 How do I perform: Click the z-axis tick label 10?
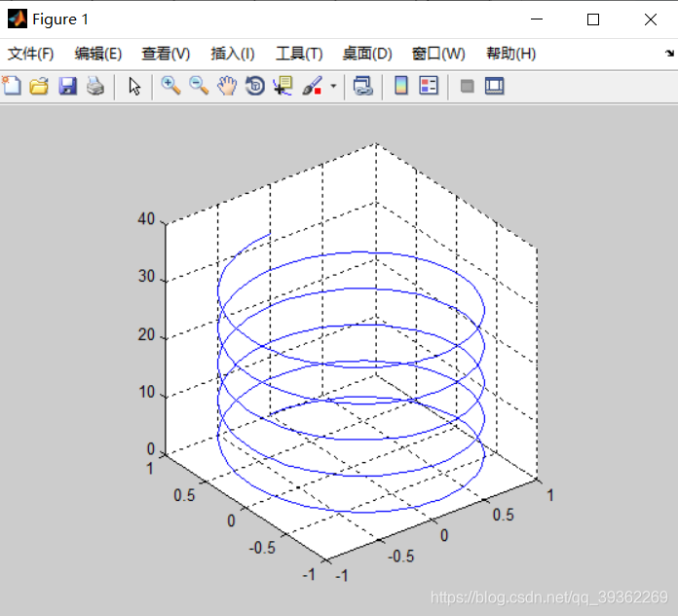pos(146,392)
